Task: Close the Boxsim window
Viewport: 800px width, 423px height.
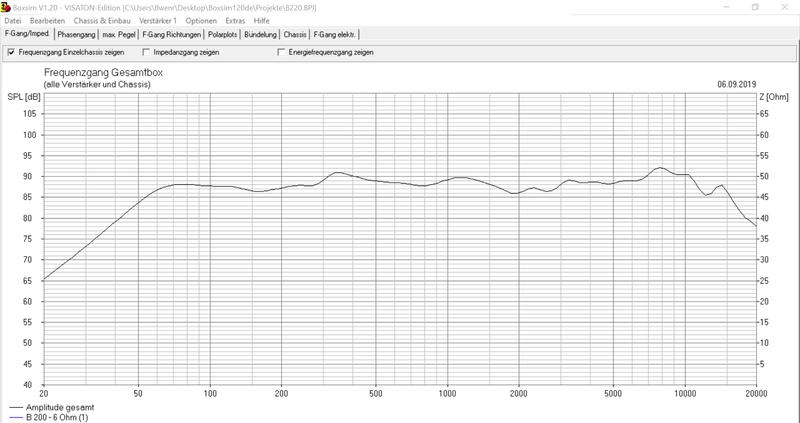Action: pyautogui.click(x=784, y=7)
